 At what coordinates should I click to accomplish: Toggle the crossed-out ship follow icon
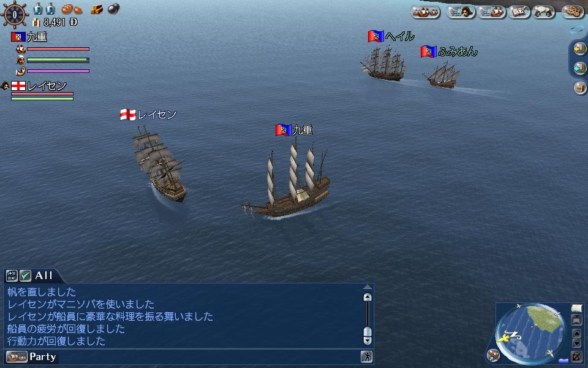click(x=493, y=355)
